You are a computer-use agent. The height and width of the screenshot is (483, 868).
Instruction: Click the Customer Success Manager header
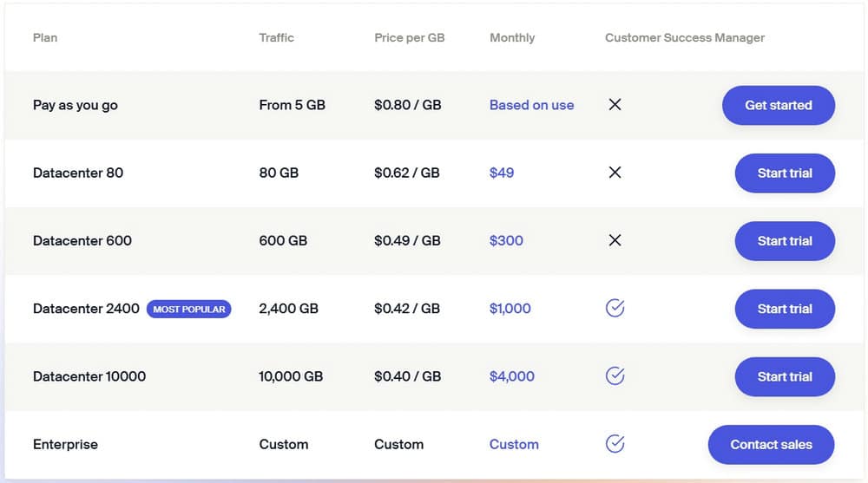(x=684, y=37)
